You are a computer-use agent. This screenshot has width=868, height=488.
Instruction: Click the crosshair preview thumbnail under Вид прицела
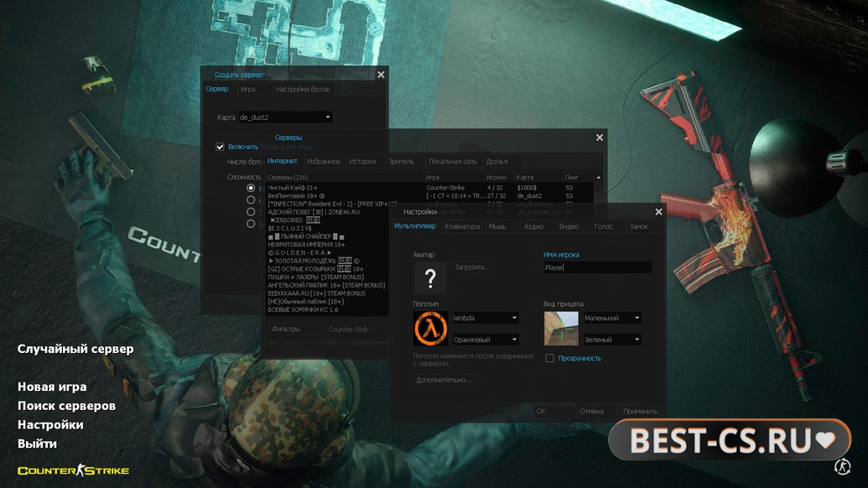point(561,328)
